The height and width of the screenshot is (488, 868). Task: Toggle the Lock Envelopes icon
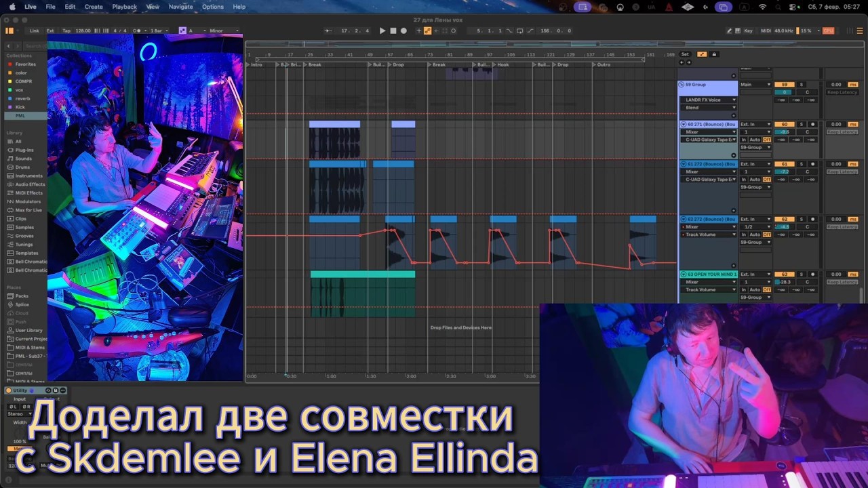tap(713, 54)
